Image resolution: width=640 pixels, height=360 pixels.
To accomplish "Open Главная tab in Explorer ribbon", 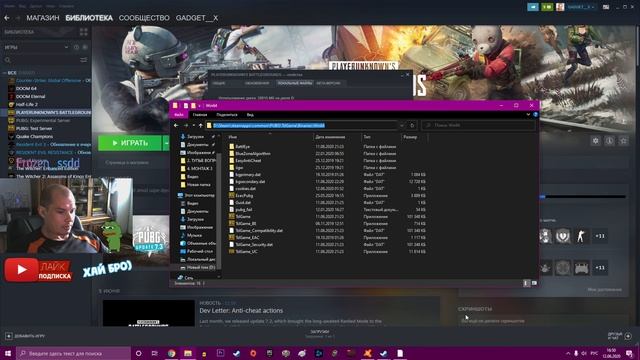I will 200,115.
